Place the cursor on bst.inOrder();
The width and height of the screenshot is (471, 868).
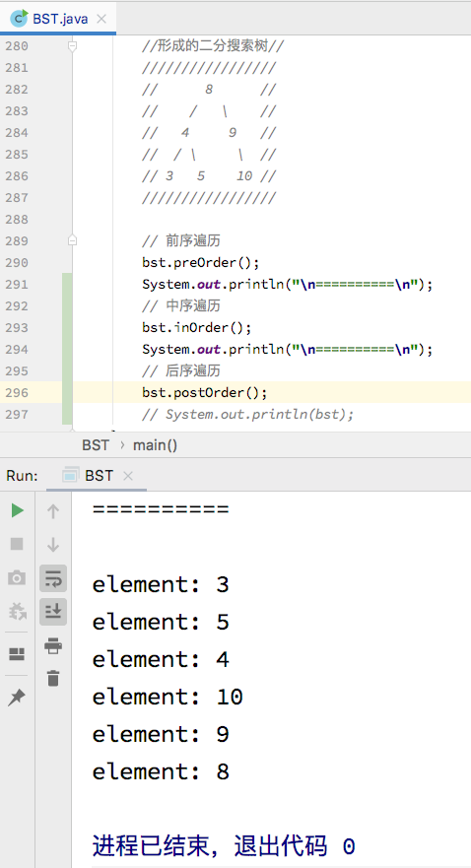point(196,328)
